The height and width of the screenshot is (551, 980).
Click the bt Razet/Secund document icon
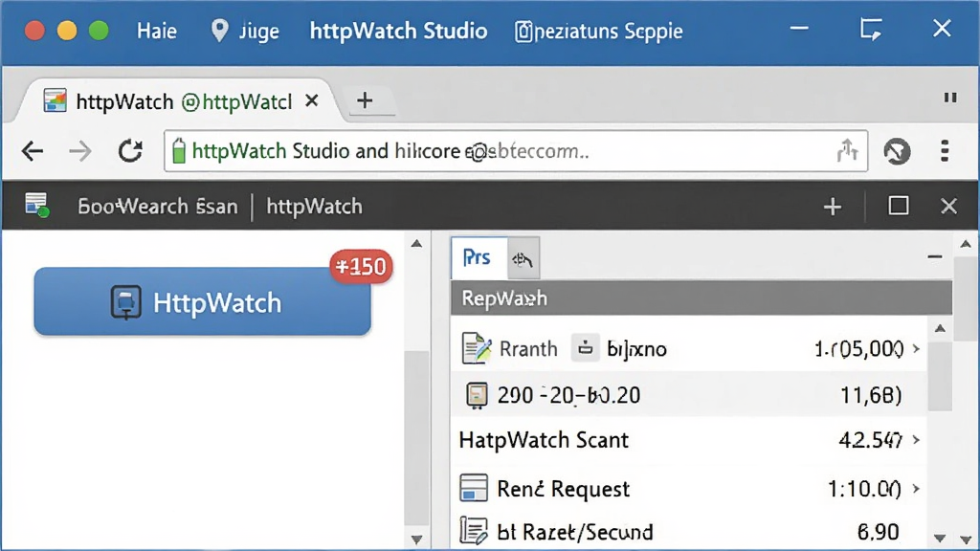[x=473, y=531]
